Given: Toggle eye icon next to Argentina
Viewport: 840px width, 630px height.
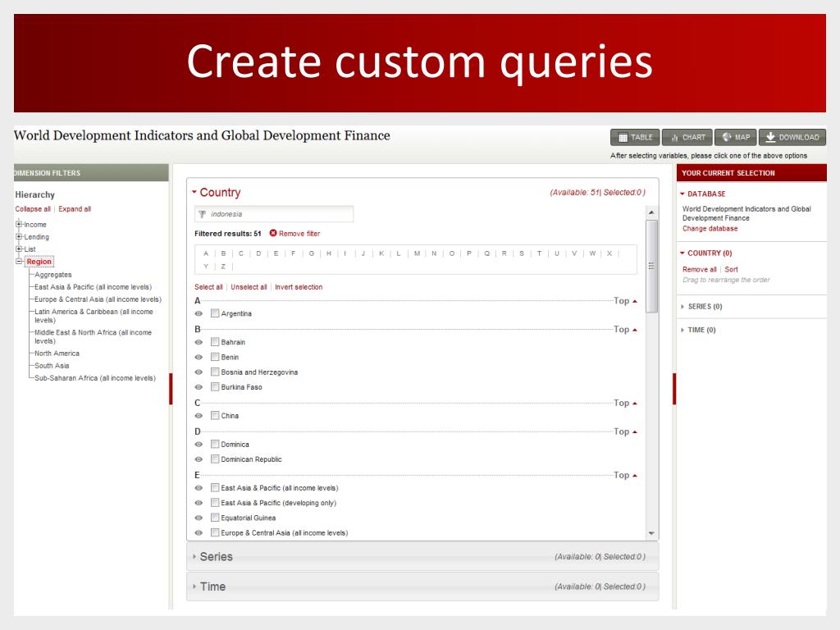Looking at the screenshot, I should (199, 313).
